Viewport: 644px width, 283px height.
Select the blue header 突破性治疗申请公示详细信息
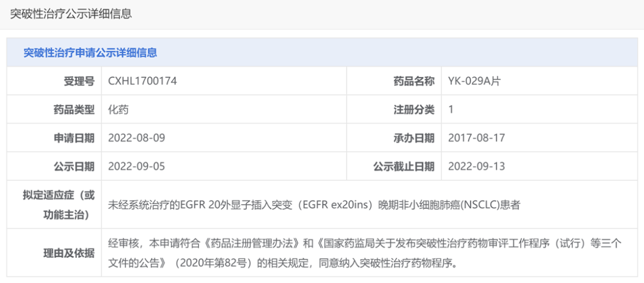point(91,53)
